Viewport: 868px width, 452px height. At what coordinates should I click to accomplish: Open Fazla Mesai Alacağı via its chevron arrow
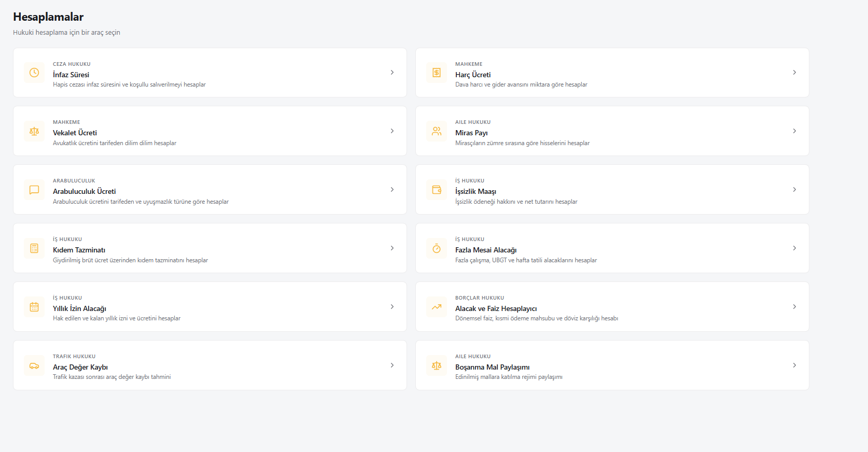794,248
